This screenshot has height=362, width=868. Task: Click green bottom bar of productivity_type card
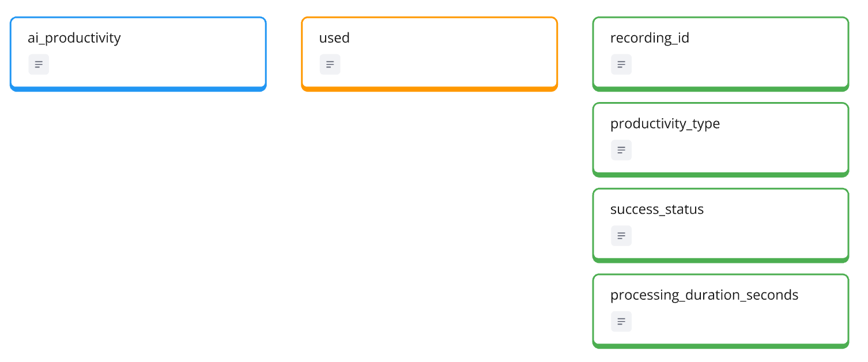(x=720, y=174)
